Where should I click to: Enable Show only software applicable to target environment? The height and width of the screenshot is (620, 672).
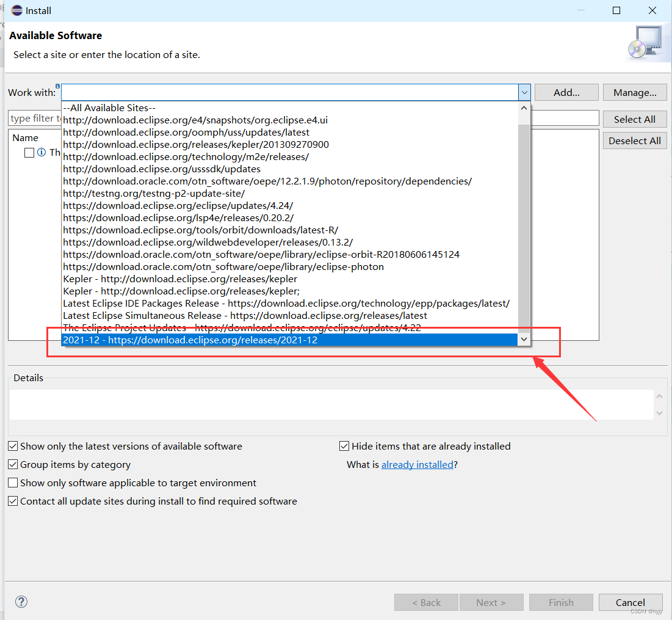(13, 483)
